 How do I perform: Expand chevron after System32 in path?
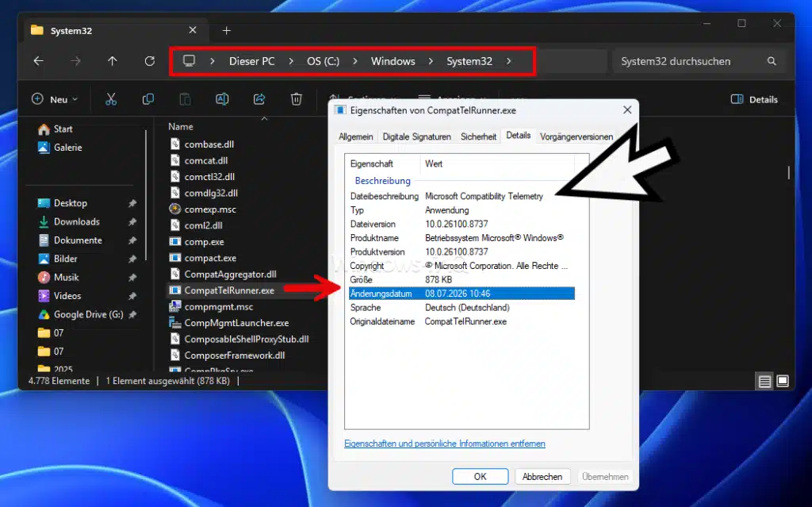pyautogui.click(x=508, y=61)
